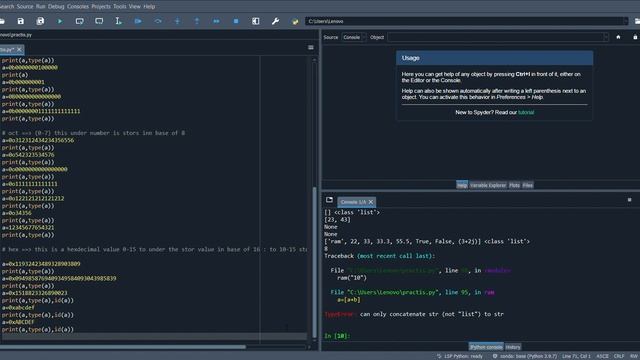This screenshot has width=640, height=360.
Task: Run selection or current line icon
Action: click(x=118, y=21)
